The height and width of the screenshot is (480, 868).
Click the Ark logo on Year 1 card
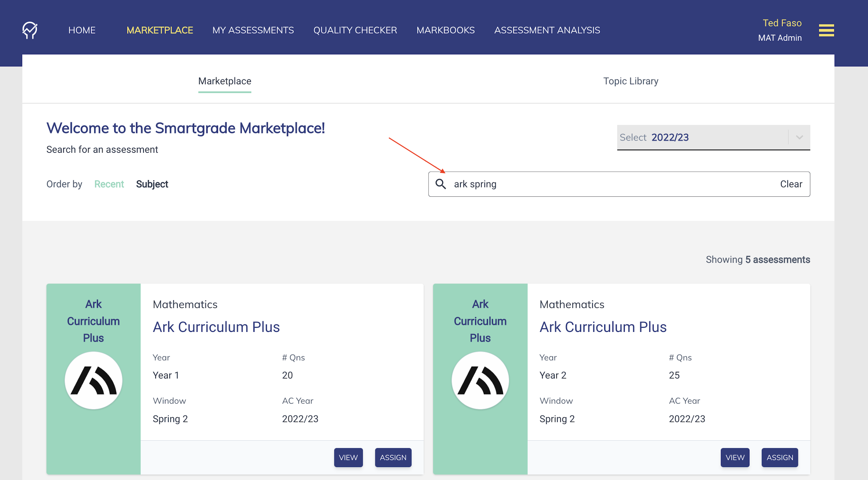coord(93,380)
